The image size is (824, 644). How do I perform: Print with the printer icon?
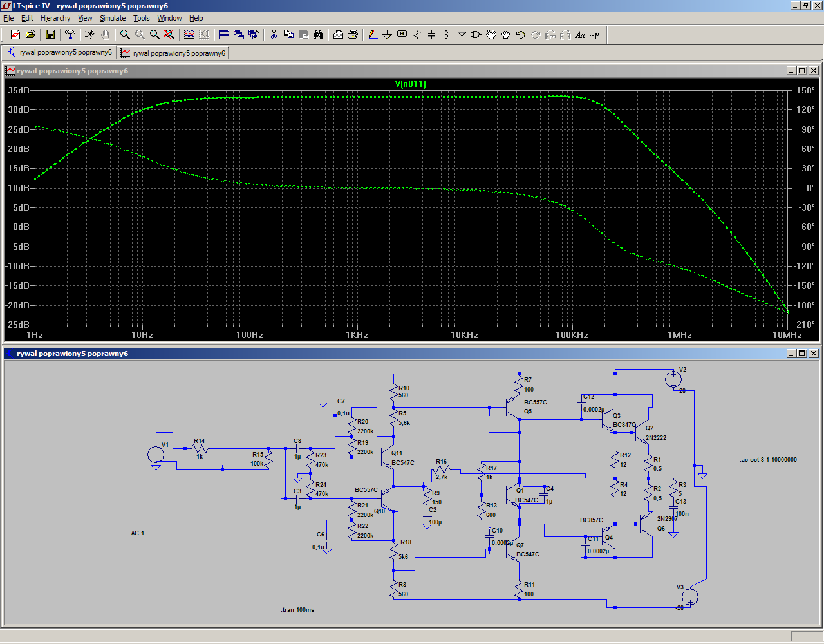click(353, 35)
